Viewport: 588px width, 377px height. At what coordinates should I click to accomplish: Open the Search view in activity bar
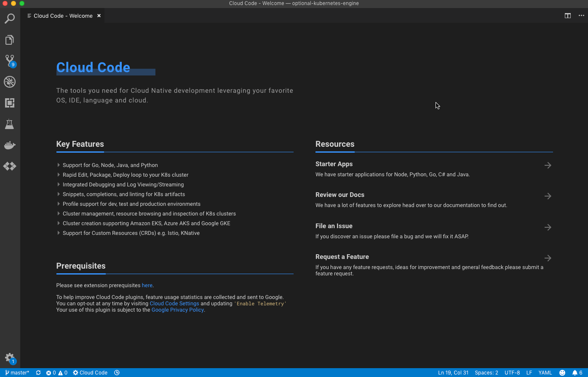(10, 19)
